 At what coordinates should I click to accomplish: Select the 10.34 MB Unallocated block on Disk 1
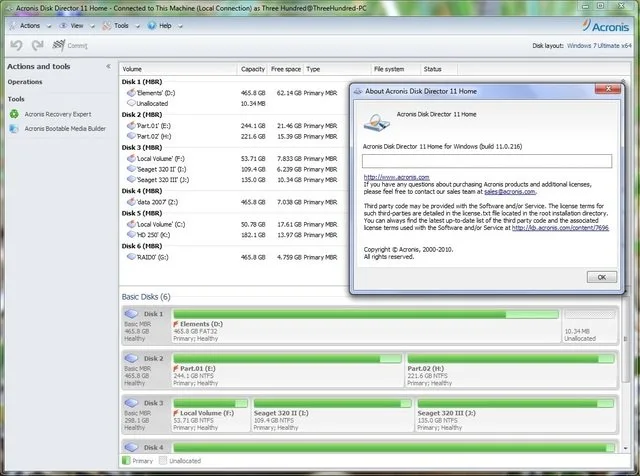pos(589,325)
